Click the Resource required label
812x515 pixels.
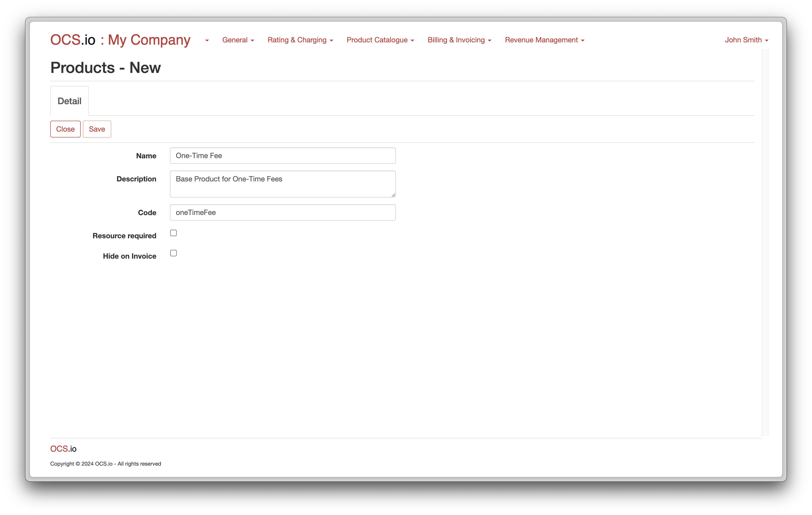tap(124, 236)
